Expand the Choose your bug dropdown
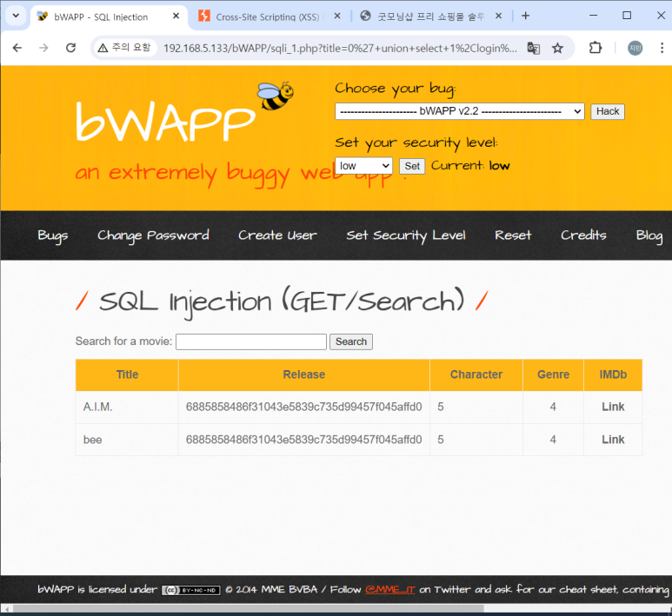Screen dimensions: 672x616 click(x=459, y=111)
